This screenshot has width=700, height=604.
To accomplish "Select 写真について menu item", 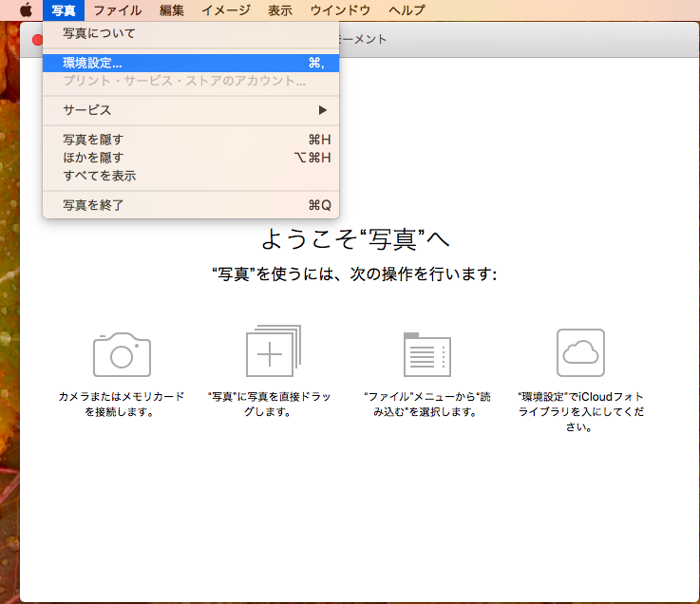I will pos(191,33).
